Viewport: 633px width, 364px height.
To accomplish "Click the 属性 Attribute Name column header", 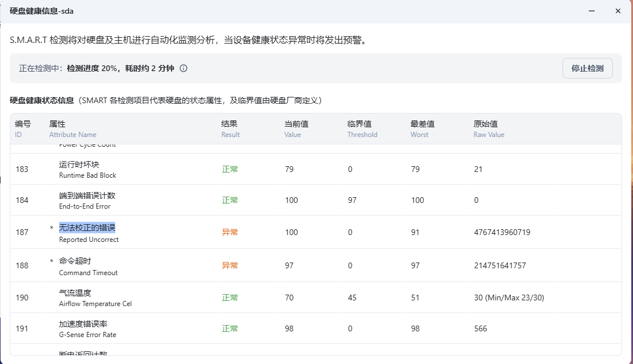I will (x=73, y=129).
